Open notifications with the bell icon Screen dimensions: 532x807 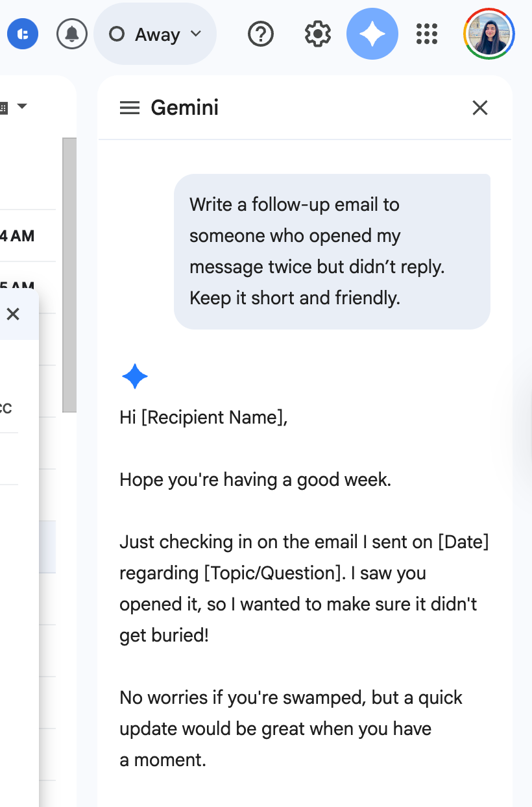[71, 34]
